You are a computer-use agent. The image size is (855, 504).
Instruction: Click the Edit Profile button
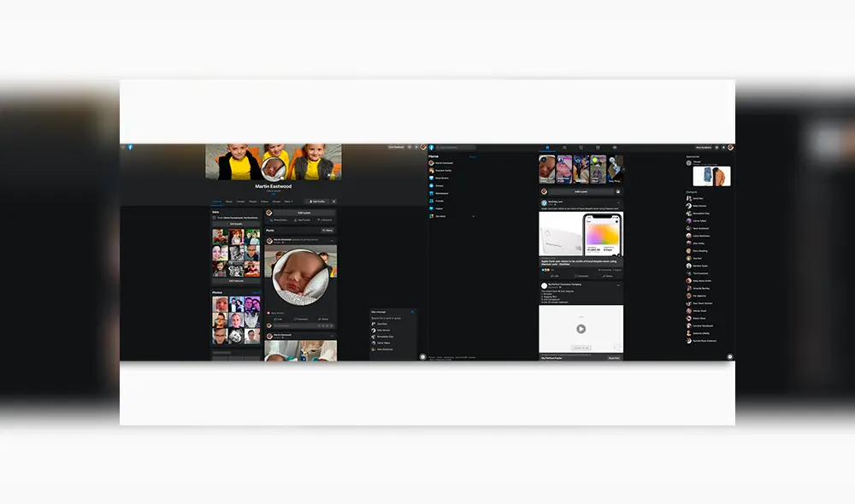[x=317, y=202]
